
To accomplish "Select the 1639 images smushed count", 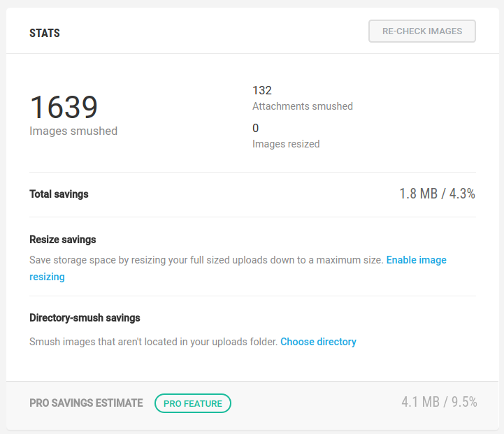I will pyautogui.click(x=64, y=108).
